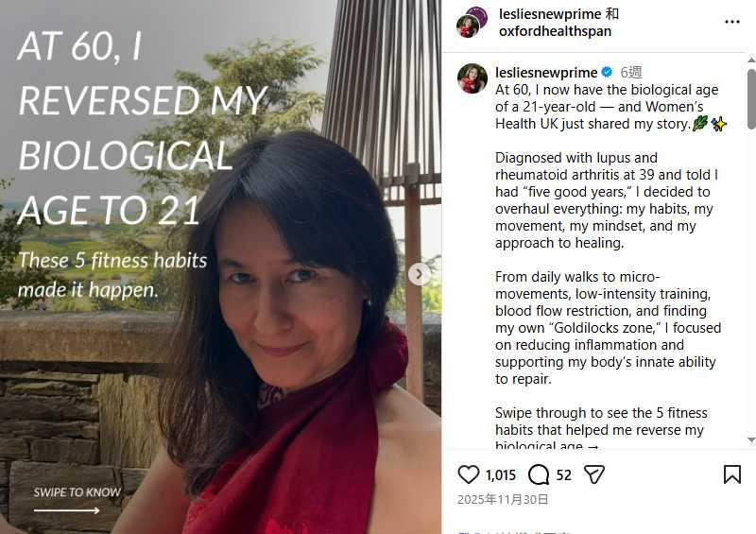Screen dimensions: 756x534
Task: Click the blue verified badge
Action: point(607,73)
